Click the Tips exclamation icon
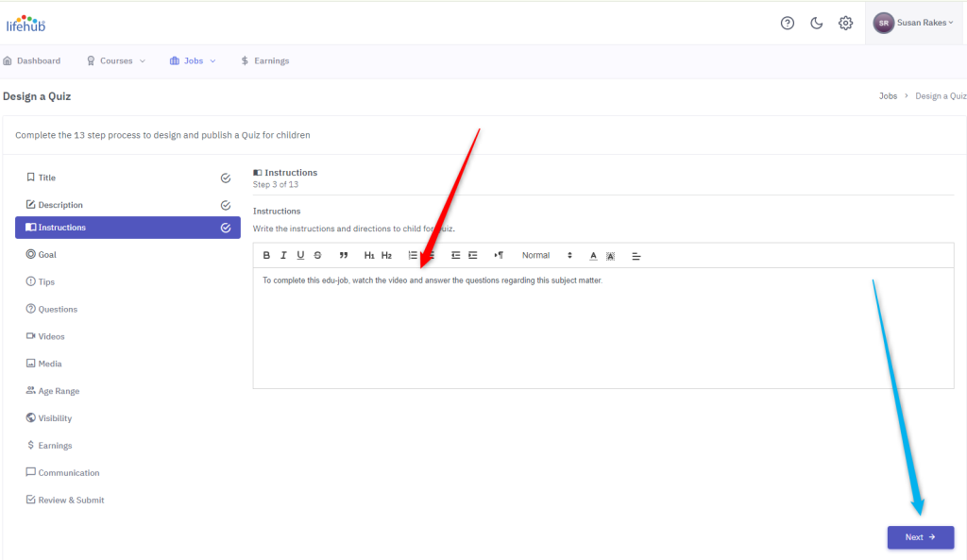 31,281
